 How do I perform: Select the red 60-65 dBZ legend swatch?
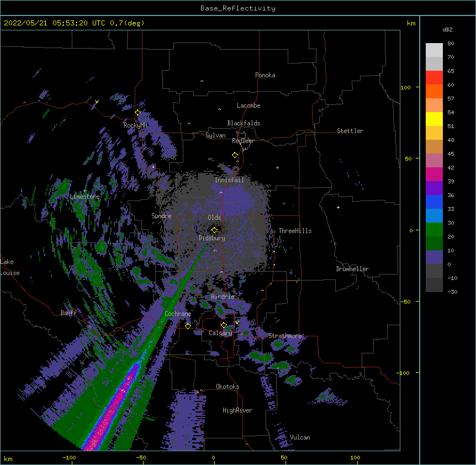point(434,77)
